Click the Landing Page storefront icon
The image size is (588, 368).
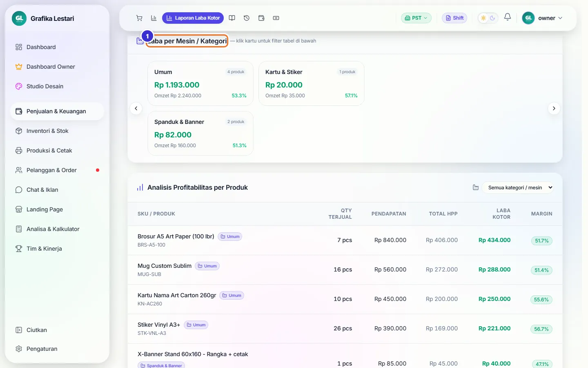click(19, 209)
